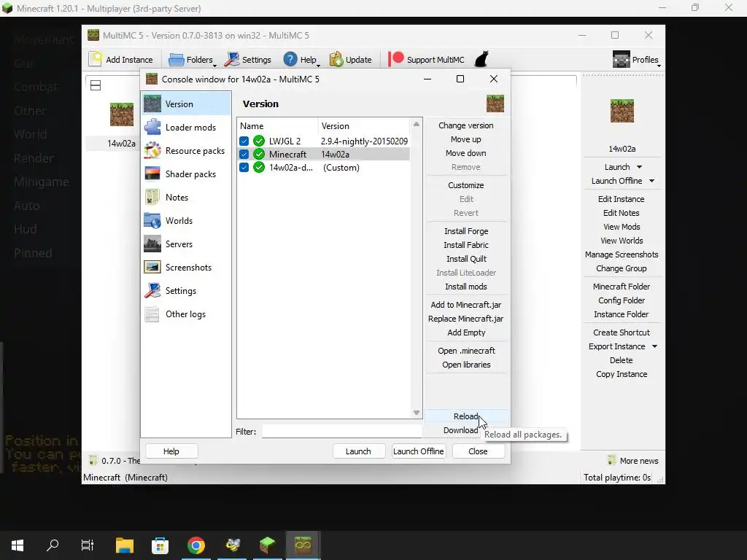Click the console Close button
The height and width of the screenshot is (560, 747).
[x=478, y=451]
